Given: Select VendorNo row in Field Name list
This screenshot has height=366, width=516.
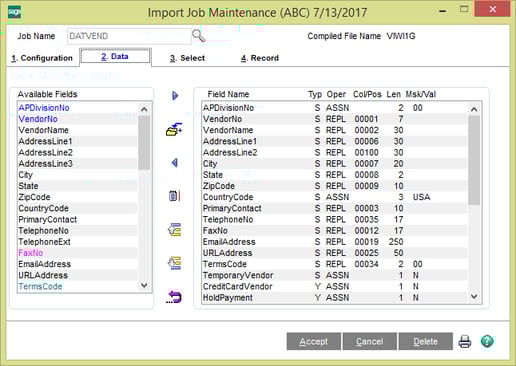Looking at the screenshot, I should click(x=335, y=119).
